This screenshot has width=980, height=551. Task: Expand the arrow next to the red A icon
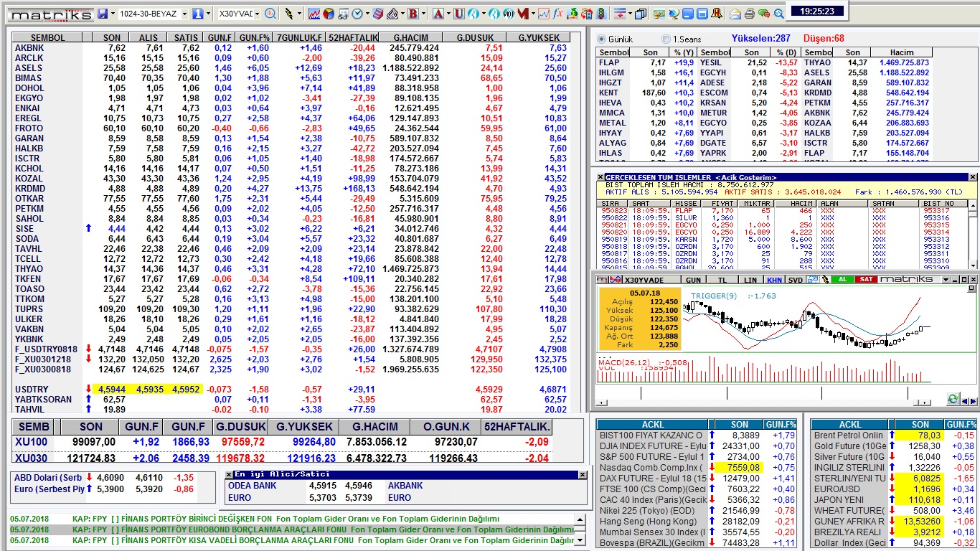point(448,14)
